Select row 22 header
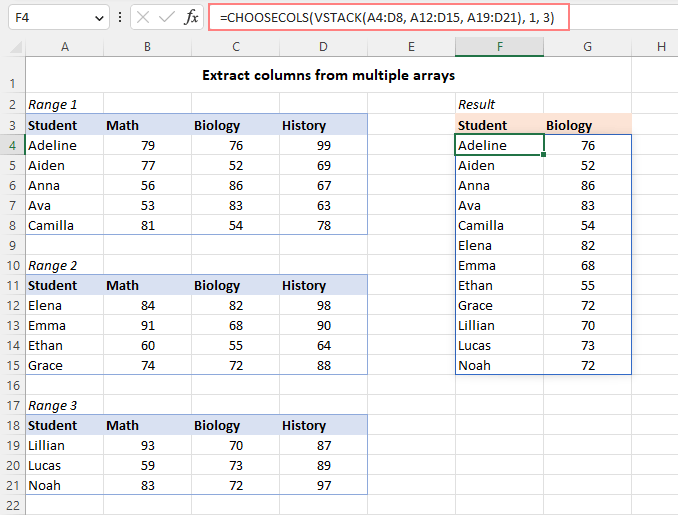678x515 pixels. [x=13, y=505]
